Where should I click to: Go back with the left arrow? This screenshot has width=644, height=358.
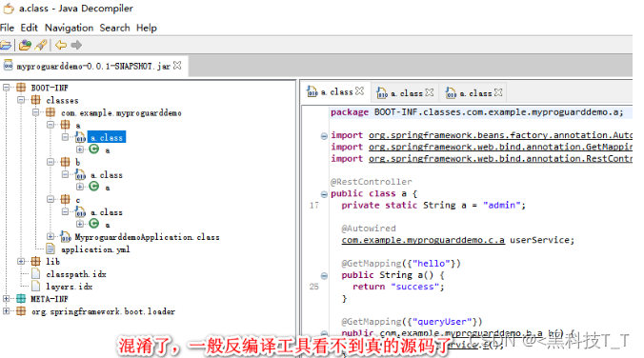[x=61, y=45]
